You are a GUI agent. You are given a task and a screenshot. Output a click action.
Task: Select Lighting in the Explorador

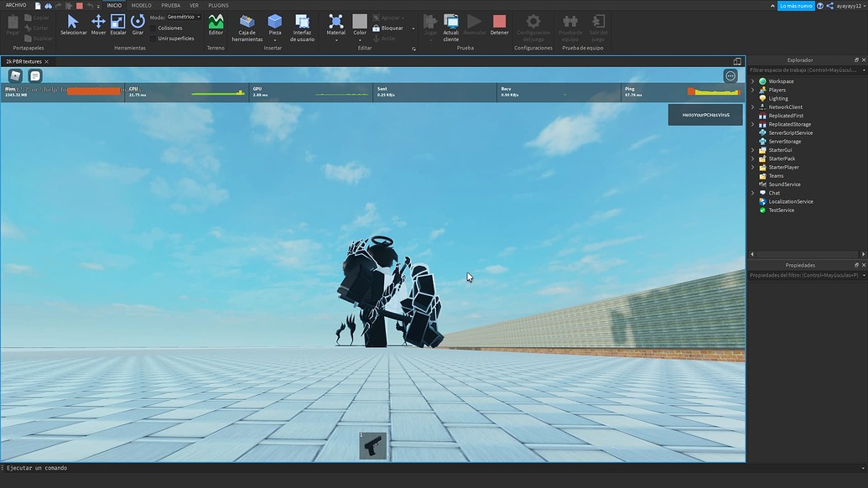point(777,98)
